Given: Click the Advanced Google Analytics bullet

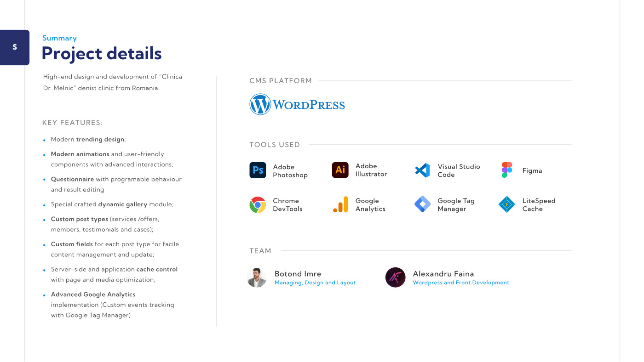Looking at the screenshot, I should (x=112, y=305).
